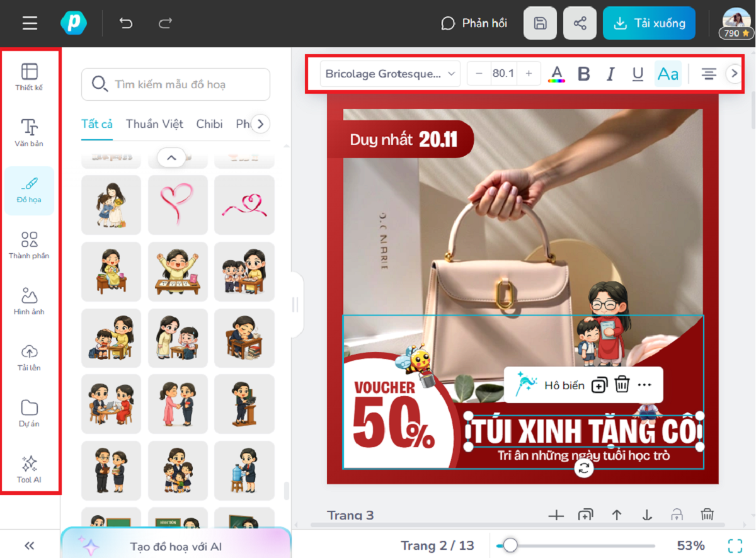
Task: Click Tạo đồ hoạ với AI button
Action: 176,546
